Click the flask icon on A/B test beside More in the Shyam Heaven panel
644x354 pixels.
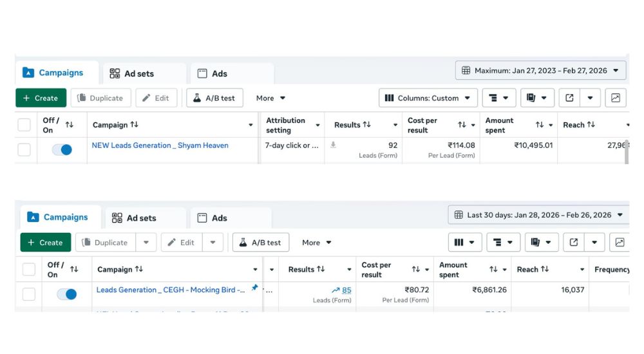tap(196, 98)
